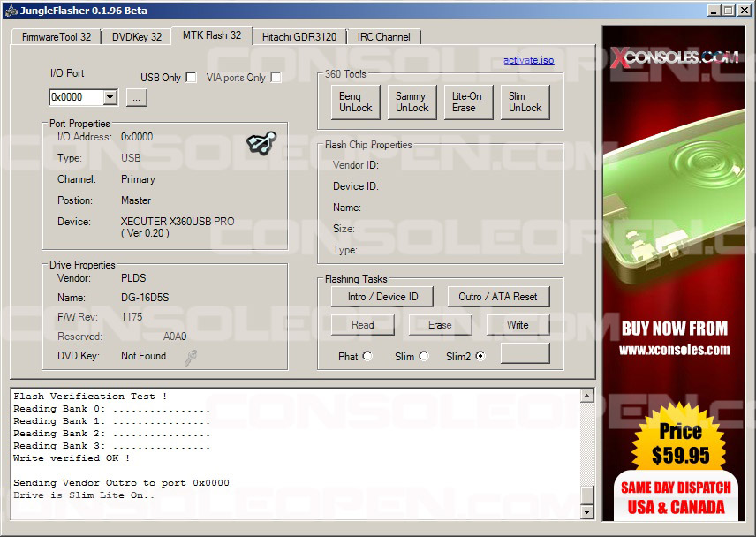Click the DVD Key wrench icon
The height and width of the screenshot is (537, 756).
190,357
